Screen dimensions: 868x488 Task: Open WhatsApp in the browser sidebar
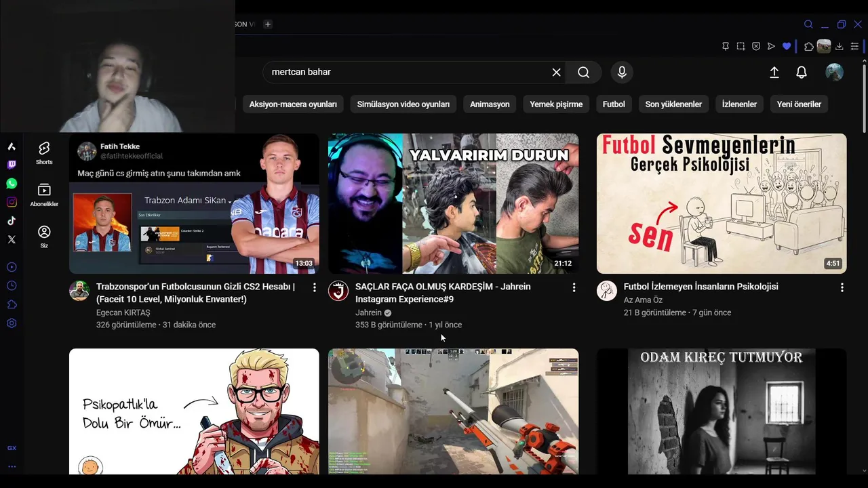[x=12, y=184]
